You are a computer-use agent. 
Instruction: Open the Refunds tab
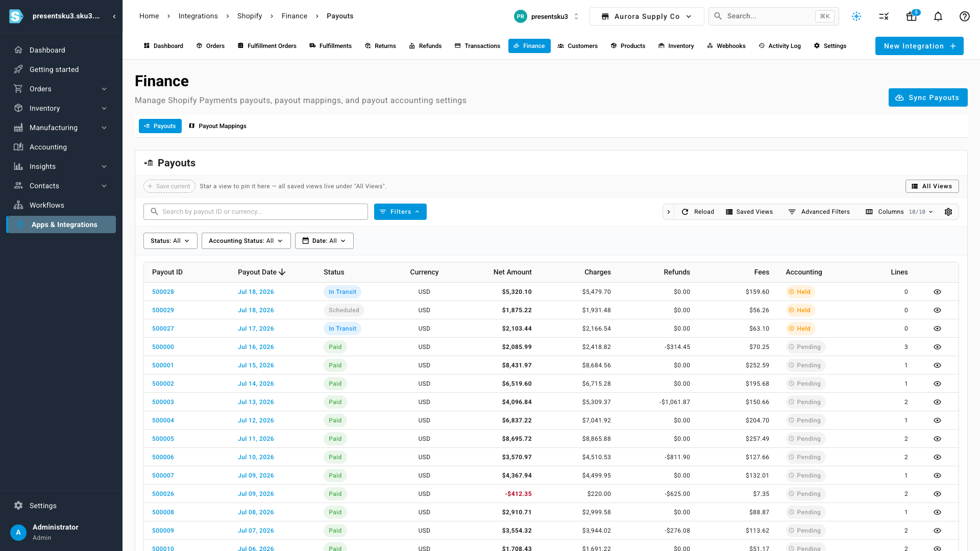(425, 46)
